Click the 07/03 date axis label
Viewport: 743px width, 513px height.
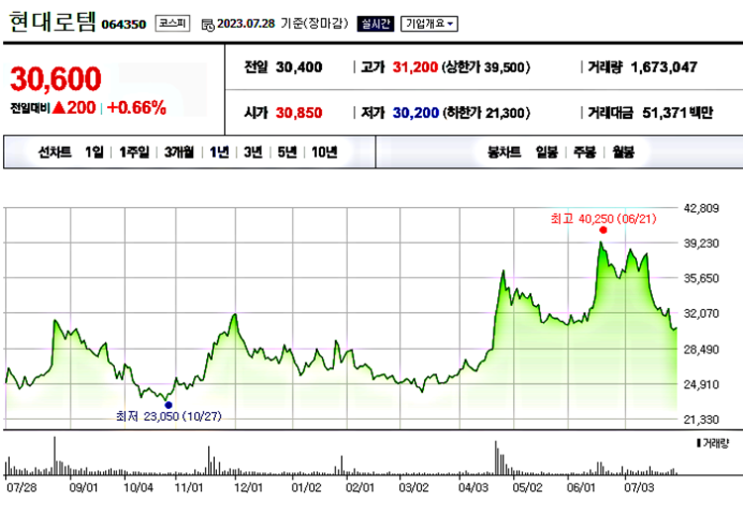pyautogui.click(x=638, y=487)
